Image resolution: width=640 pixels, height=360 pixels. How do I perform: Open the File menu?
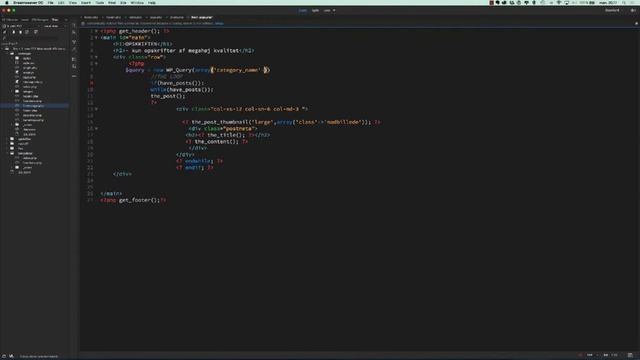pyautogui.click(x=50, y=2)
